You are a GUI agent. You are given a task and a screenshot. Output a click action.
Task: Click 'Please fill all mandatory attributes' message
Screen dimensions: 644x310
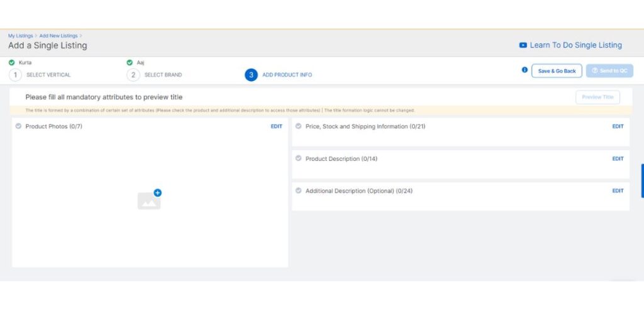[x=104, y=97]
